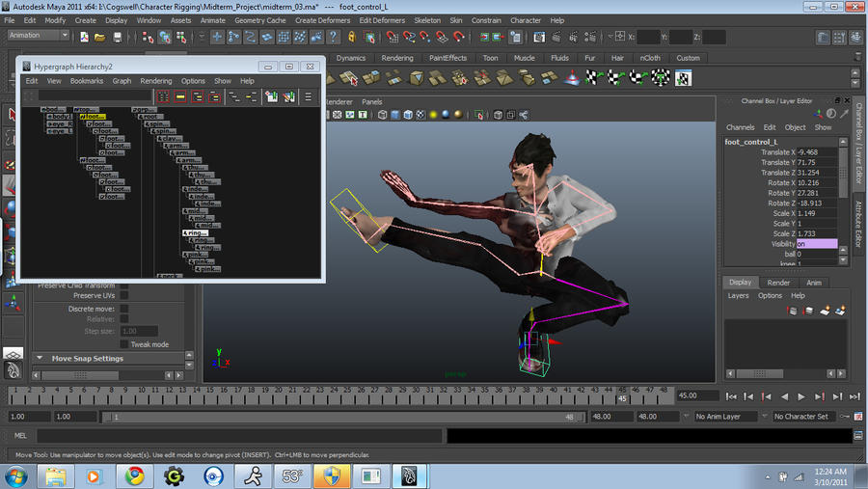This screenshot has height=489, width=868.
Task: Click the Visibility on value field
Action: coord(817,244)
